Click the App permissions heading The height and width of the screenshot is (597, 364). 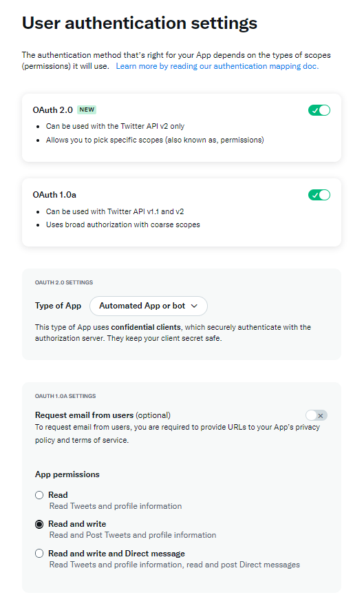(67, 474)
